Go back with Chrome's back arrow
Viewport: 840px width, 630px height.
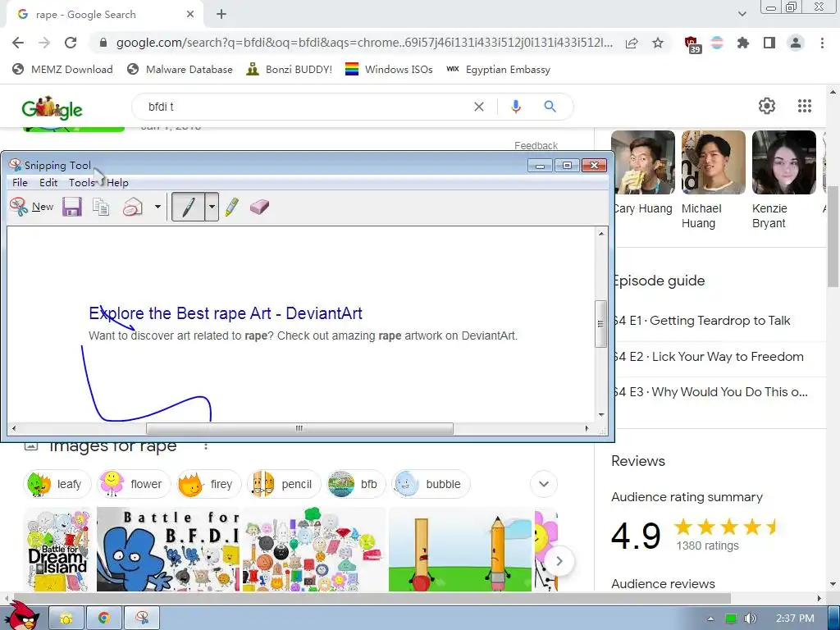[x=18, y=43]
